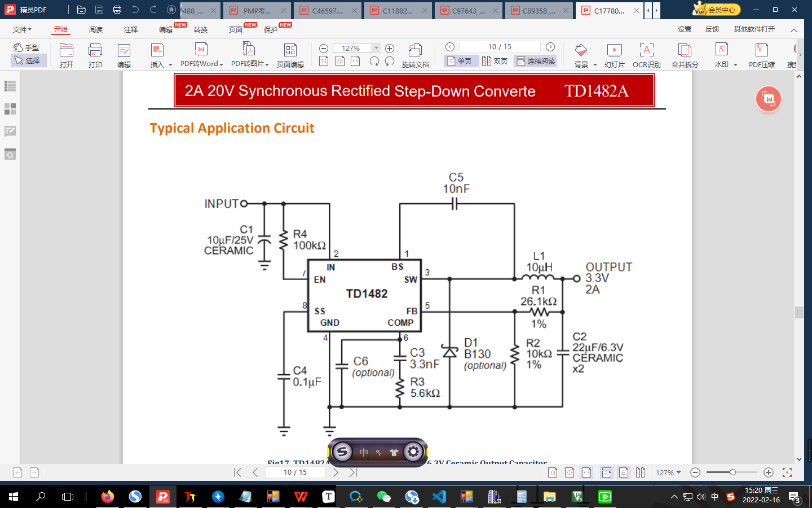Click the 反馈 feedback link
Image resolution: width=812 pixels, height=508 pixels.
point(712,29)
